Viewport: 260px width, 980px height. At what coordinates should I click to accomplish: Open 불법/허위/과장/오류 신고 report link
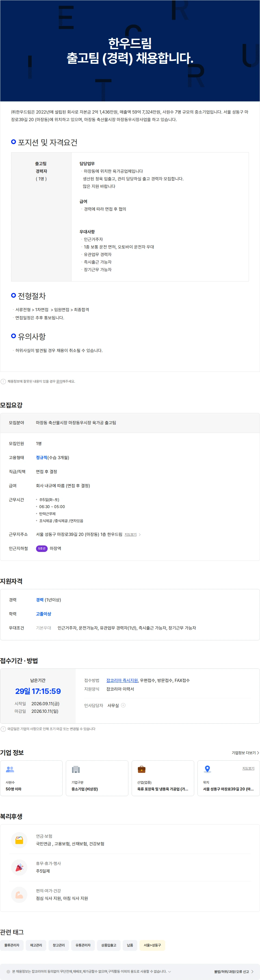pos(234,972)
